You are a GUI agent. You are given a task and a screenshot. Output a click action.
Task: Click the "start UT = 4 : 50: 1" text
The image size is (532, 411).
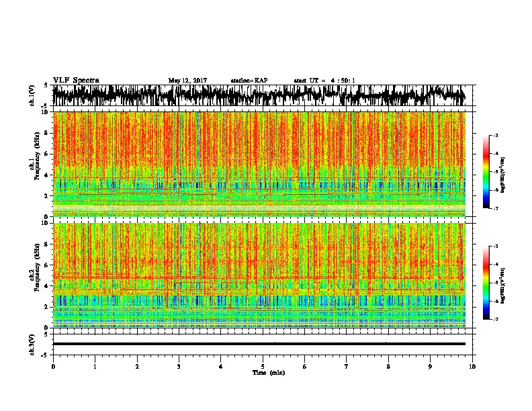[324, 81]
